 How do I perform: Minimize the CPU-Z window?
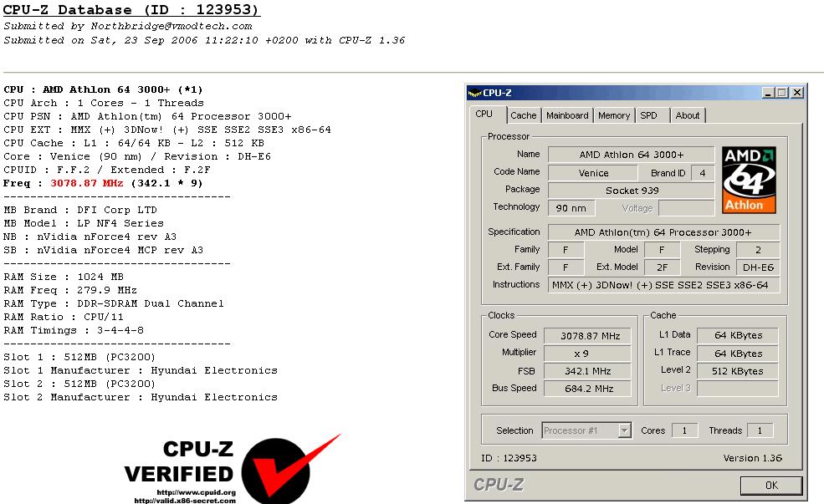pos(768,93)
